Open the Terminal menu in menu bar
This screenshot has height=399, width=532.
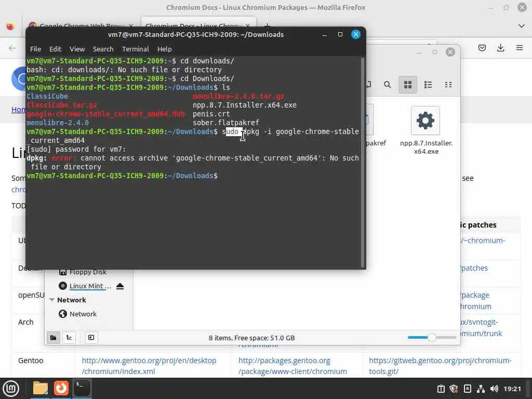pos(136,49)
